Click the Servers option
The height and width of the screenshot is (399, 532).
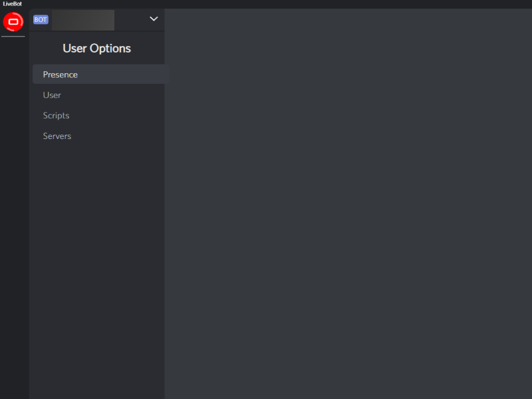(57, 136)
